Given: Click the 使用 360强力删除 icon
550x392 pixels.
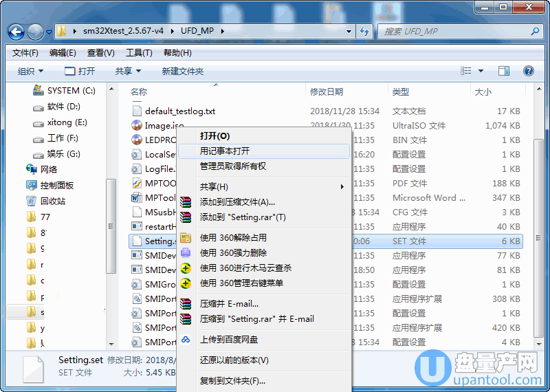Looking at the screenshot, I should 186,253.
